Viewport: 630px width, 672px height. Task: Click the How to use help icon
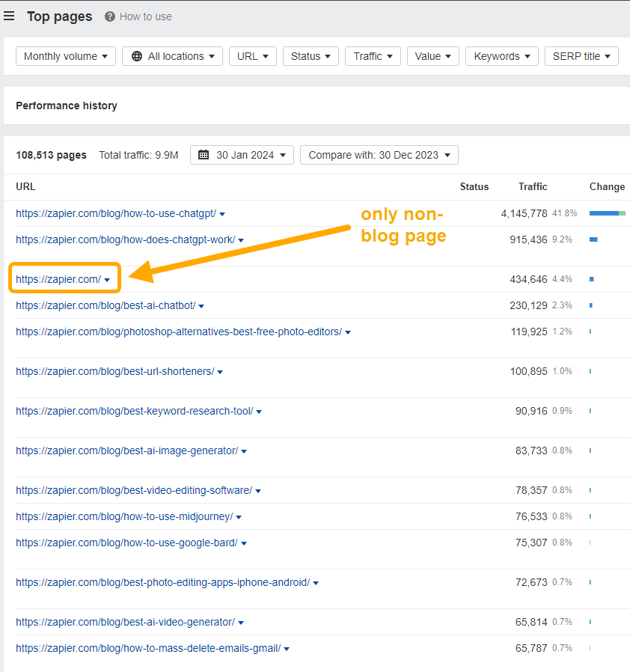111,16
